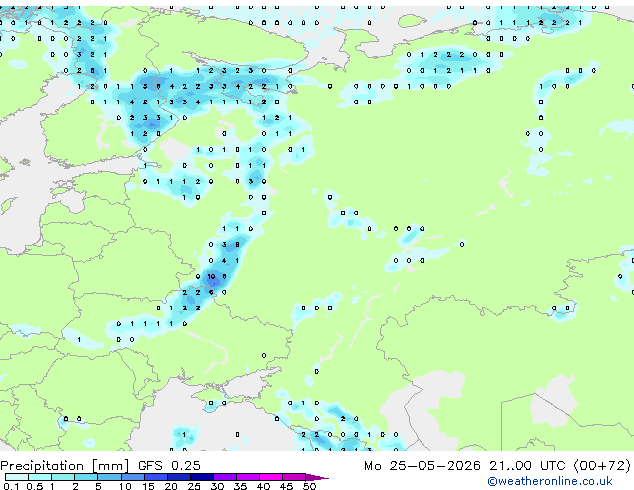Click the "Precipitation [mm]" title text
Screen dimensions: 634x490
[65, 466]
